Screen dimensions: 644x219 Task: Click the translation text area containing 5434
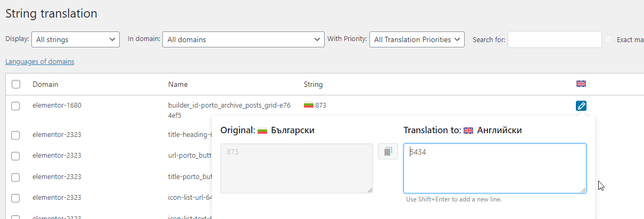pyautogui.click(x=494, y=168)
